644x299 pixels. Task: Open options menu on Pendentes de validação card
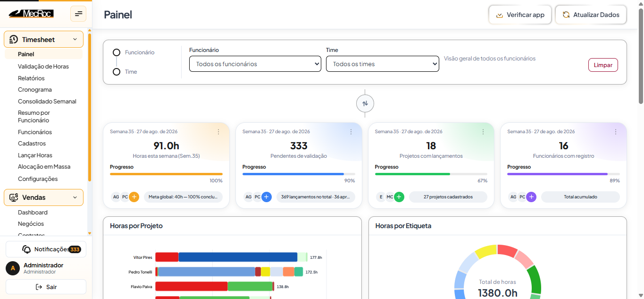pos(351,132)
